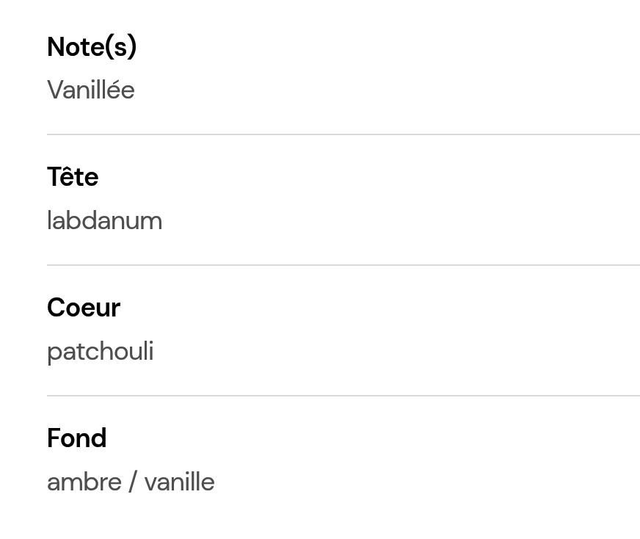
Task: Click the Note(s) heading
Action: (x=92, y=47)
